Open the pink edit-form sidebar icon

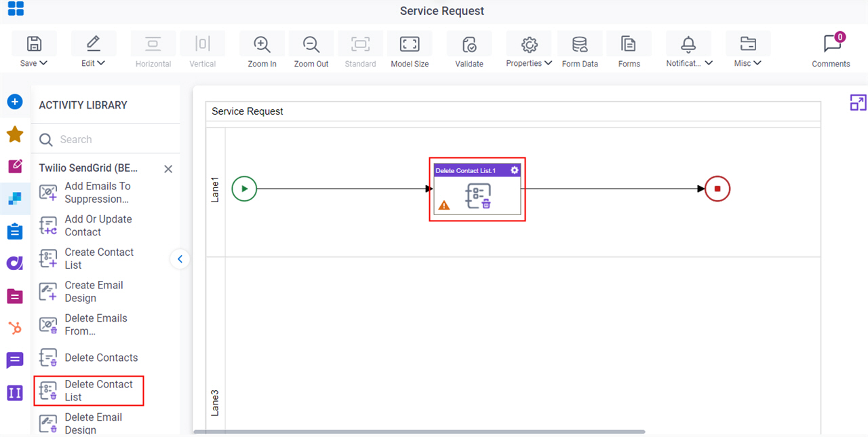click(15, 166)
